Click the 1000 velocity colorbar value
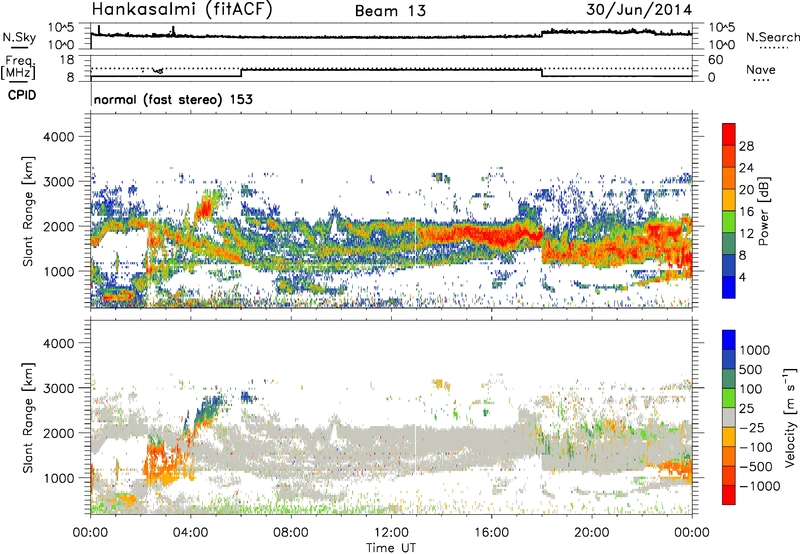This screenshot has width=800, height=554. 755,350
